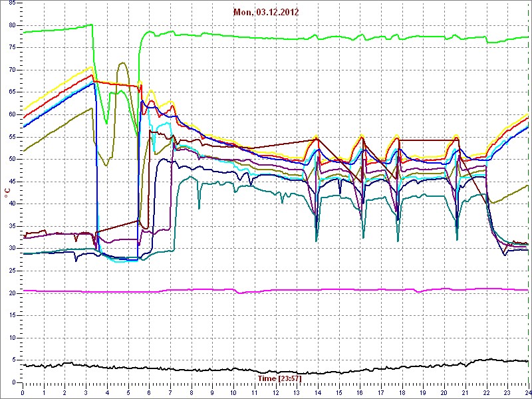Select the '45' temperature axis label

click(11, 182)
